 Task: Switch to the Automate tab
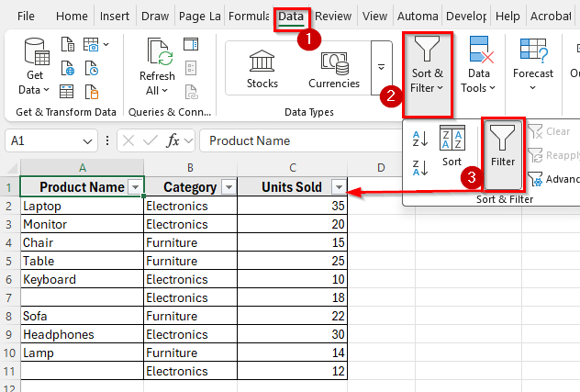tap(418, 17)
